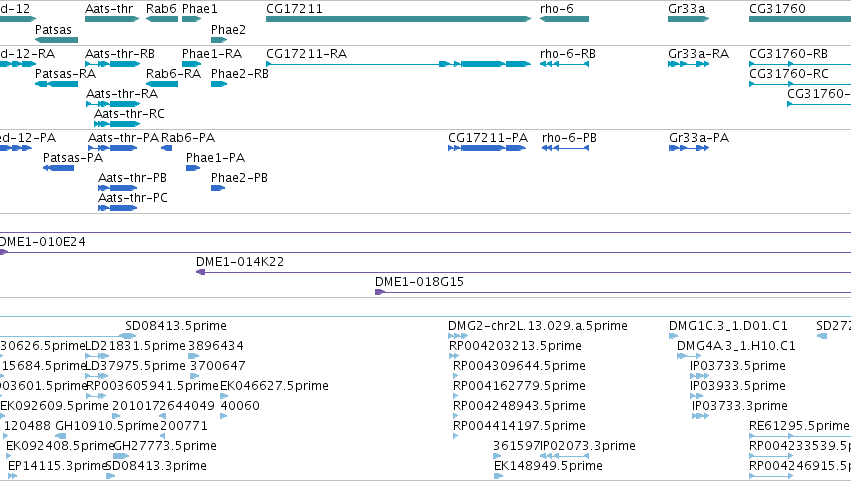Click the DME1-018G15 clone feature
This screenshot has width=851, height=481.
click(x=613, y=292)
